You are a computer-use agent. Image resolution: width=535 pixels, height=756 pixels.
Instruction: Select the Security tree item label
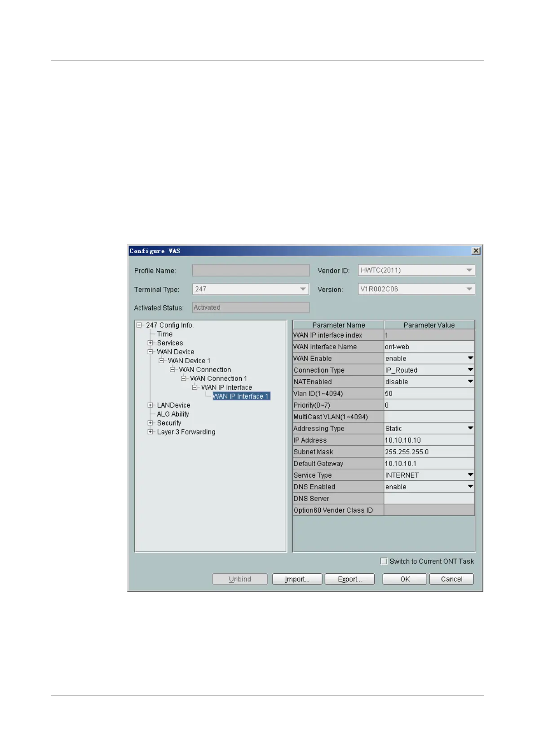(169, 423)
